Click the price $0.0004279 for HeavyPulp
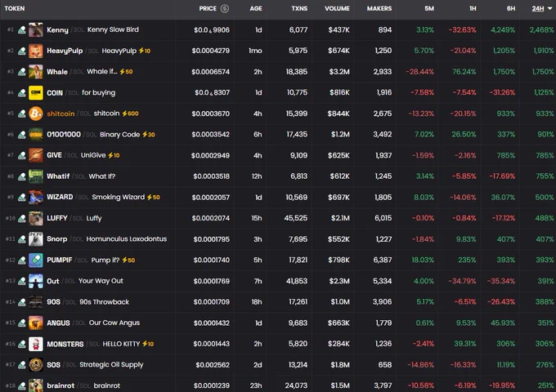The height and width of the screenshot is (392, 556). tap(211, 51)
